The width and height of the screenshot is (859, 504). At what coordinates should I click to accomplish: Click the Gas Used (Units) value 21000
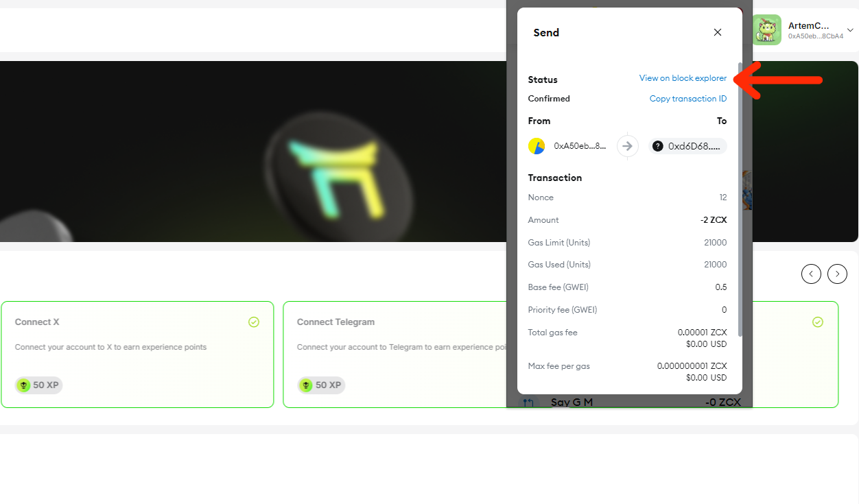(716, 265)
